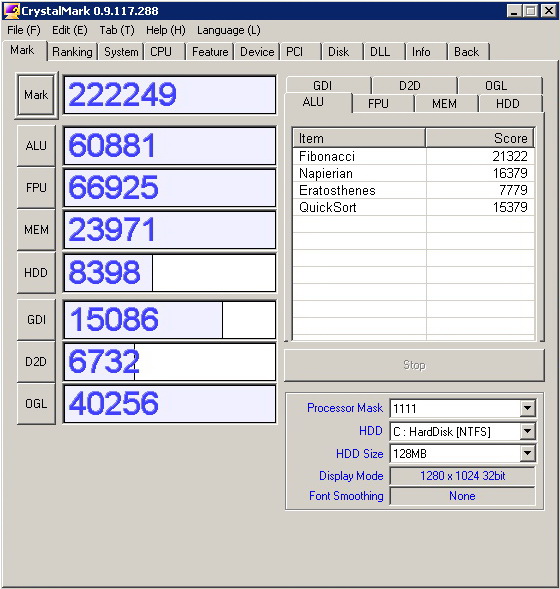
Task: Select the QuickSort row
Action: pyautogui.click(x=414, y=207)
